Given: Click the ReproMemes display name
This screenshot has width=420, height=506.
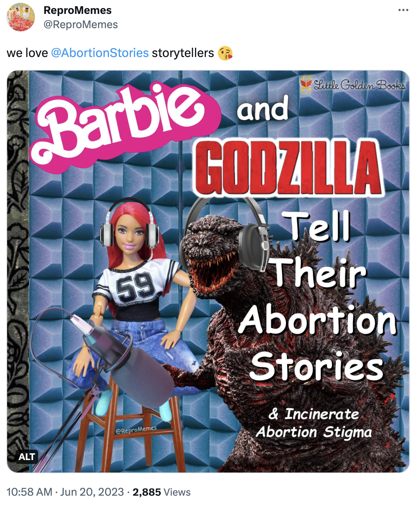Looking at the screenshot, I should (77, 10).
